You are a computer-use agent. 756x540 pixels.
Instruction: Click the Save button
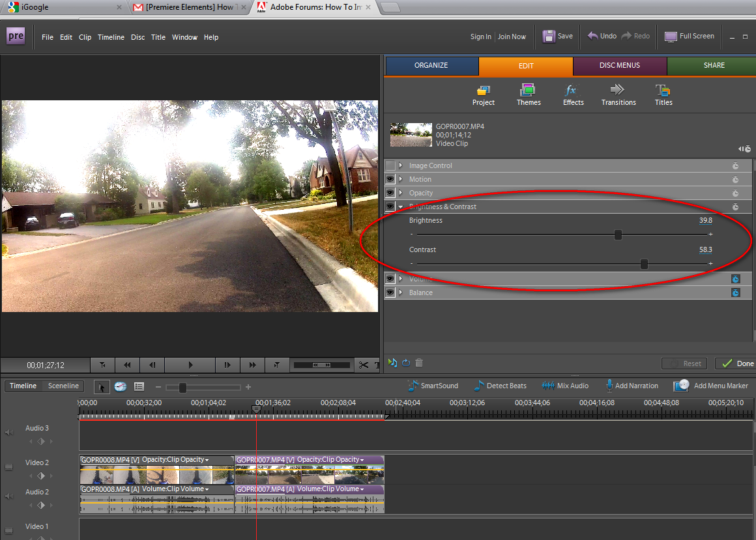(x=558, y=36)
